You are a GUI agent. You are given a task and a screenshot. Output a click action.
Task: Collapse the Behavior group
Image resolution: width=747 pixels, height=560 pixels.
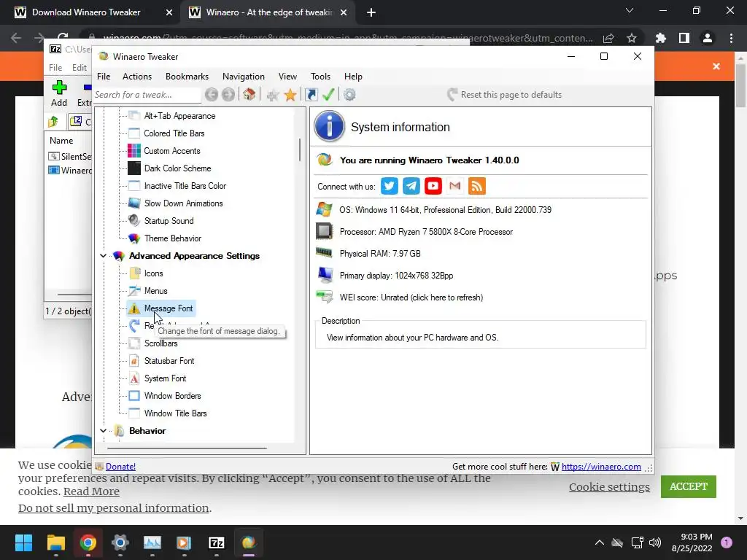(x=103, y=430)
